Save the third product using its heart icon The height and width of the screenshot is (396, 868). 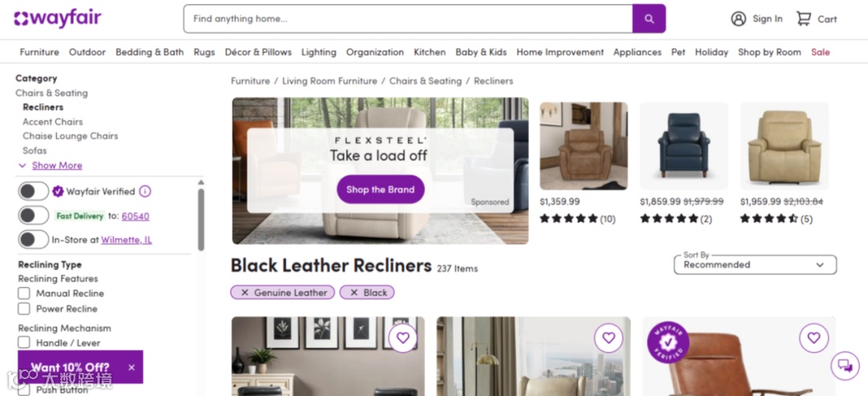[x=813, y=337]
